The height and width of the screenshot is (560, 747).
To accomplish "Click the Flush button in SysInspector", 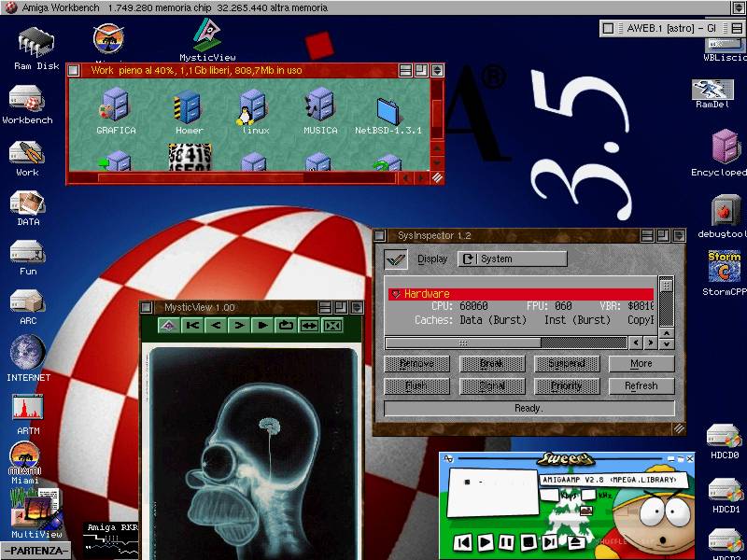I will (x=416, y=386).
